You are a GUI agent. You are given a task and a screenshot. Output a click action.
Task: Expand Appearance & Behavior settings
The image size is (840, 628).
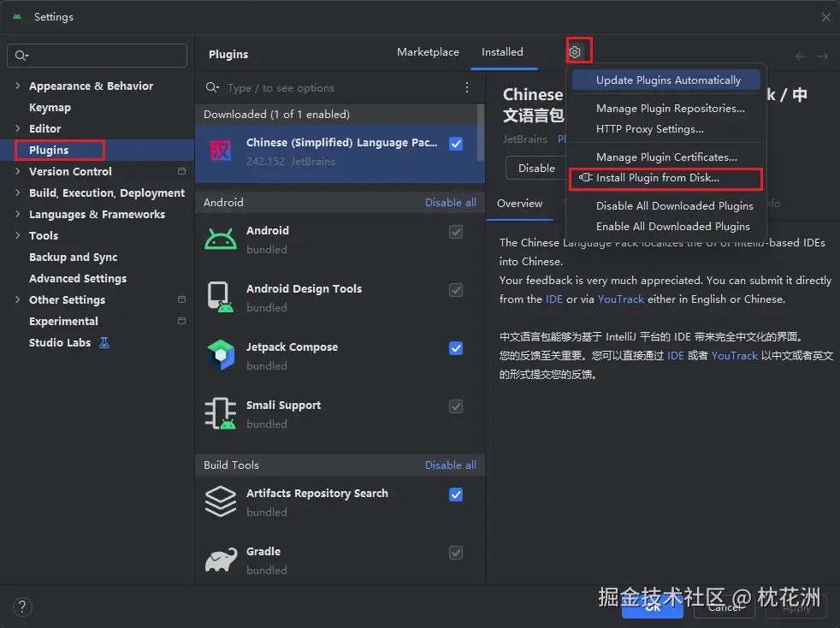18,86
